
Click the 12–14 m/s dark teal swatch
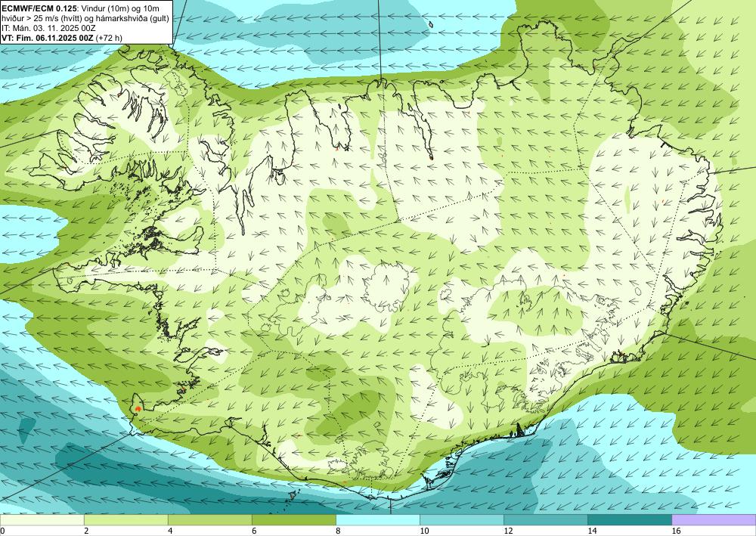545,519
